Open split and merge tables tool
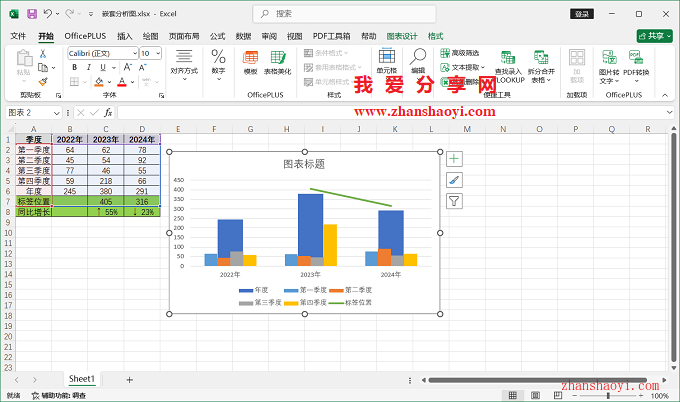The height and width of the screenshot is (402, 680). tap(541, 67)
